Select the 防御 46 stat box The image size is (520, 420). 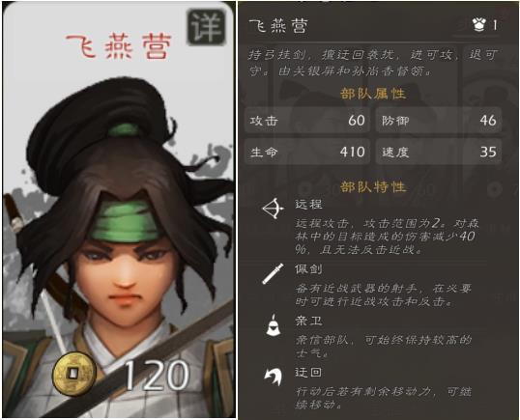(x=439, y=120)
